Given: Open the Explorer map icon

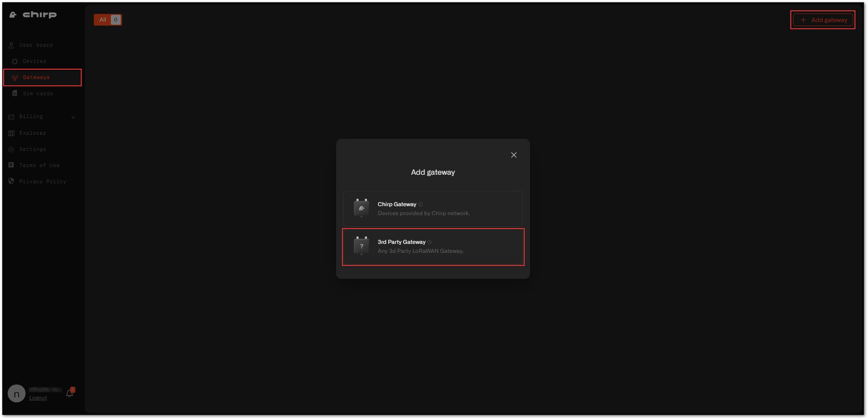Looking at the screenshot, I should [x=11, y=133].
